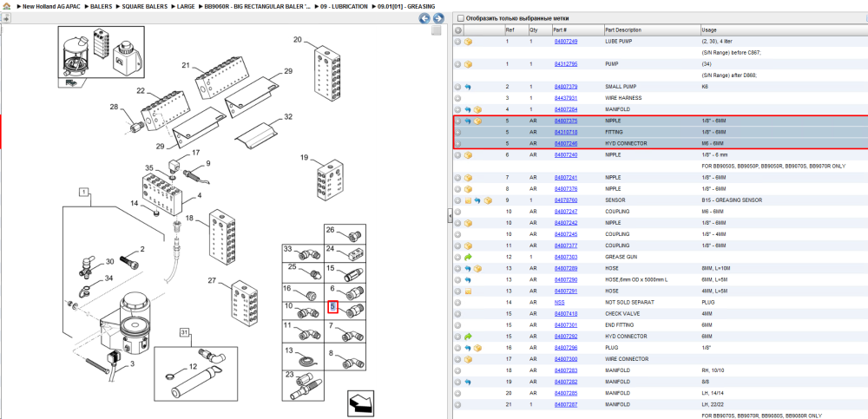868x419 pixels.
Task: Click package icon for part 84312795 PUMP
Action: pos(468,64)
